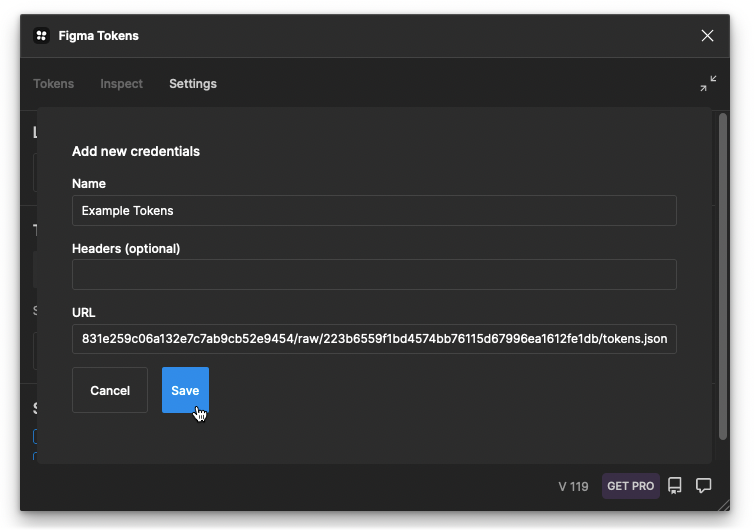
Task: Open the documentation book icon
Action: (x=675, y=486)
